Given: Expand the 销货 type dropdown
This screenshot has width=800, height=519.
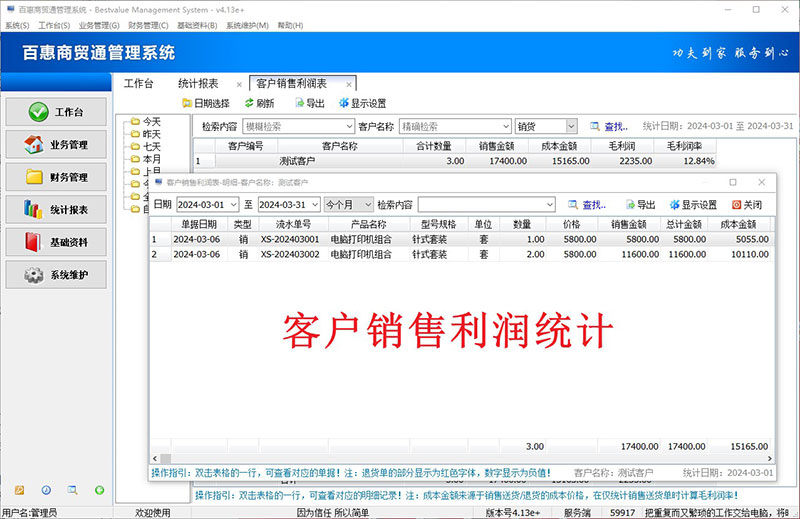Looking at the screenshot, I should [571, 126].
